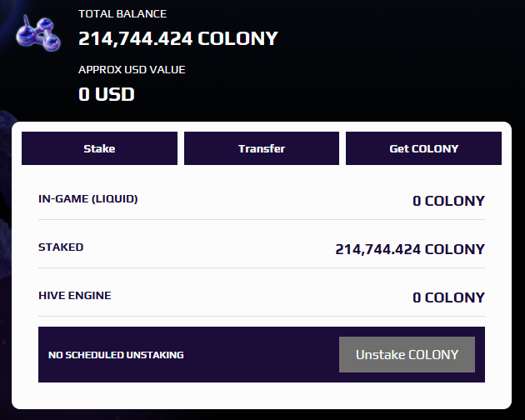Click the divider line below STAKED row
This screenshot has width=525, height=420.
pos(262,268)
